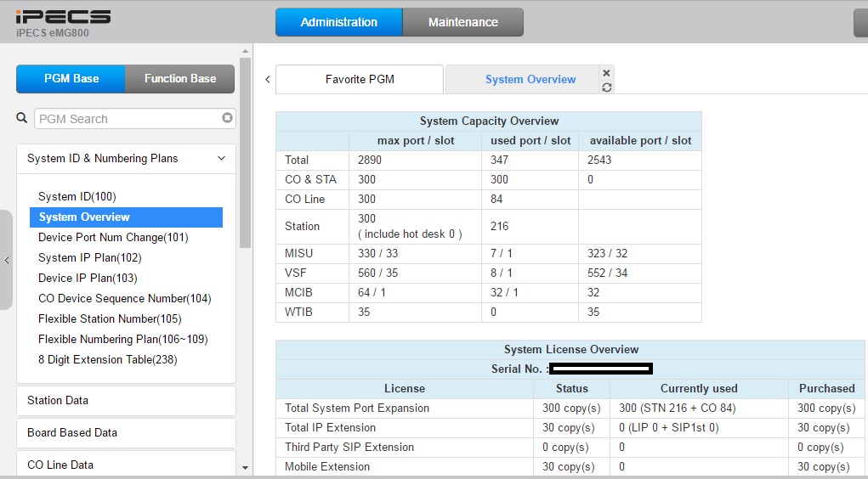Viewport: 868px width, 479px height.
Task: Switch to the Maintenance tab
Action: [462, 22]
